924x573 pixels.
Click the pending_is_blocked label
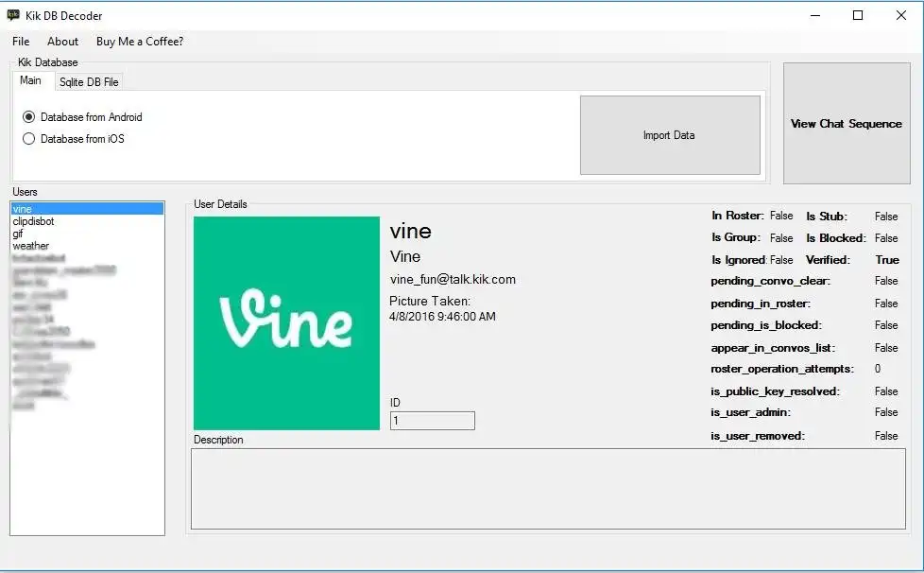766,325
